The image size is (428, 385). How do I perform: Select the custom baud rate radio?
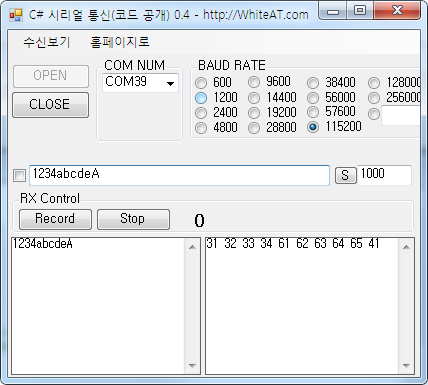point(374,114)
